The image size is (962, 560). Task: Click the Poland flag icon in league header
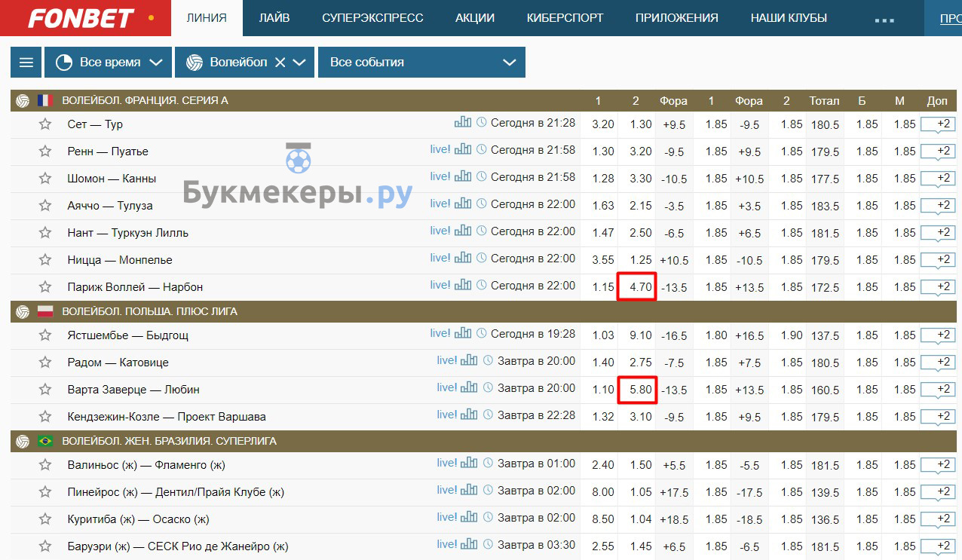click(45, 311)
